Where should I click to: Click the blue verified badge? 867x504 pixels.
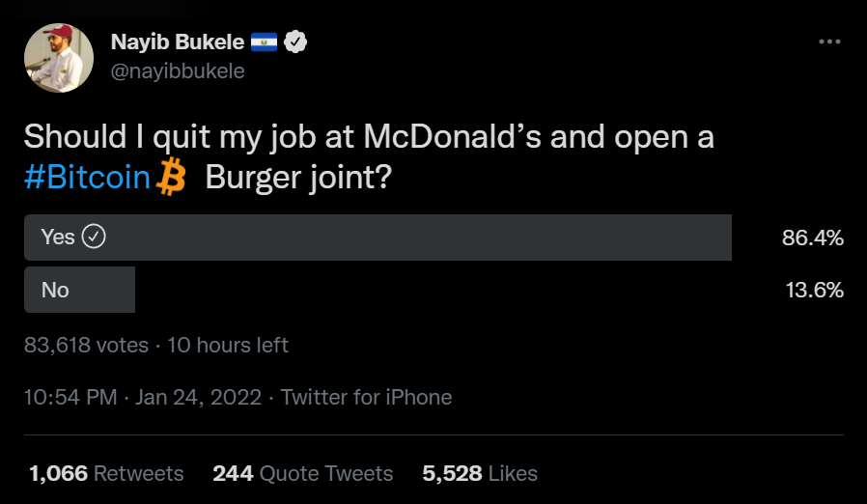pyautogui.click(x=297, y=42)
